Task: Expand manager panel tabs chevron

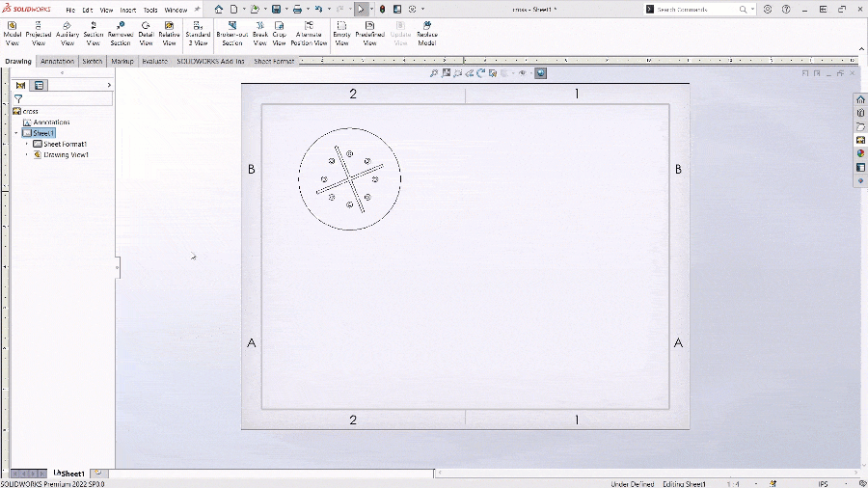Action: click(109, 85)
